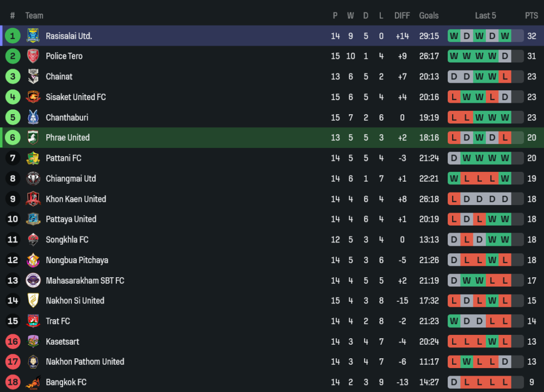Click the Sisaket United FC crest
Image resolution: width=544 pixels, height=392 pixels.
[x=33, y=97]
